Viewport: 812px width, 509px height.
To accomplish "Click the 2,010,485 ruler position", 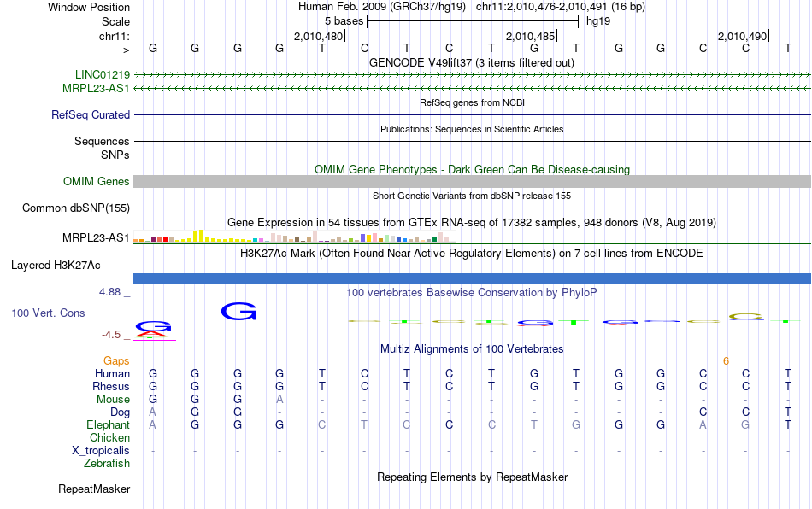I will click(x=530, y=36).
